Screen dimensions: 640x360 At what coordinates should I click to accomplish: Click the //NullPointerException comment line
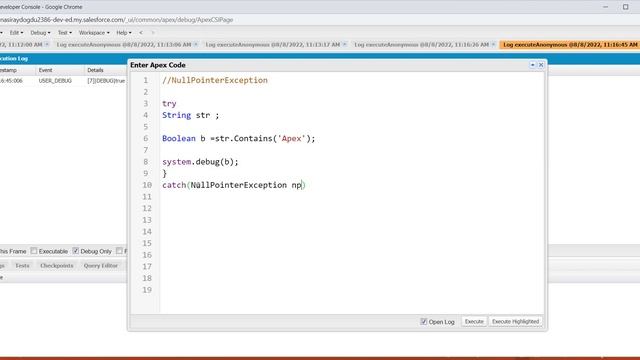tap(215, 80)
